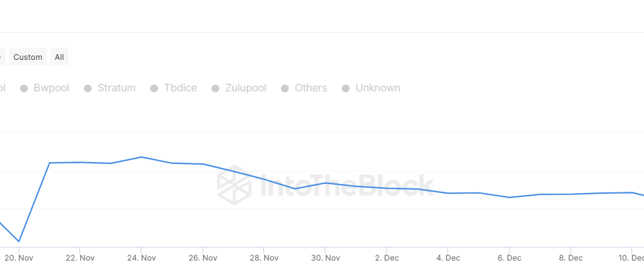The height and width of the screenshot is (267, 644).
Task: Click the 20. Nov axis tick label
Action: click(x=19, y=258)
